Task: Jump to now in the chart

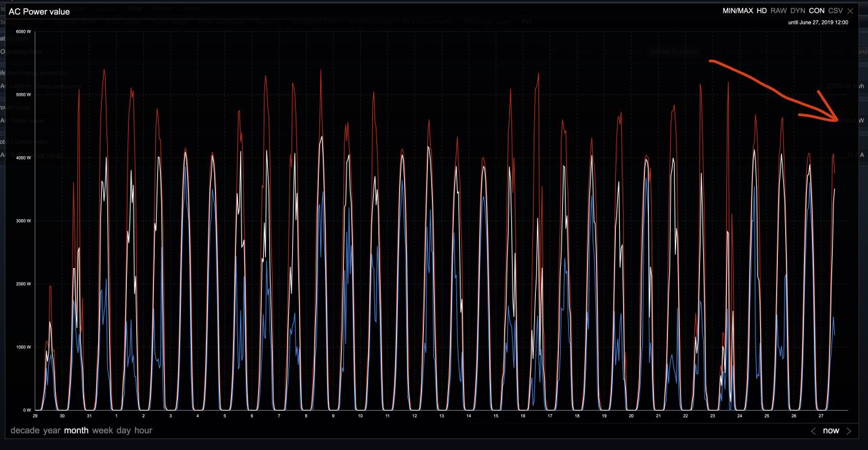Action: click(x=831, y=431)
